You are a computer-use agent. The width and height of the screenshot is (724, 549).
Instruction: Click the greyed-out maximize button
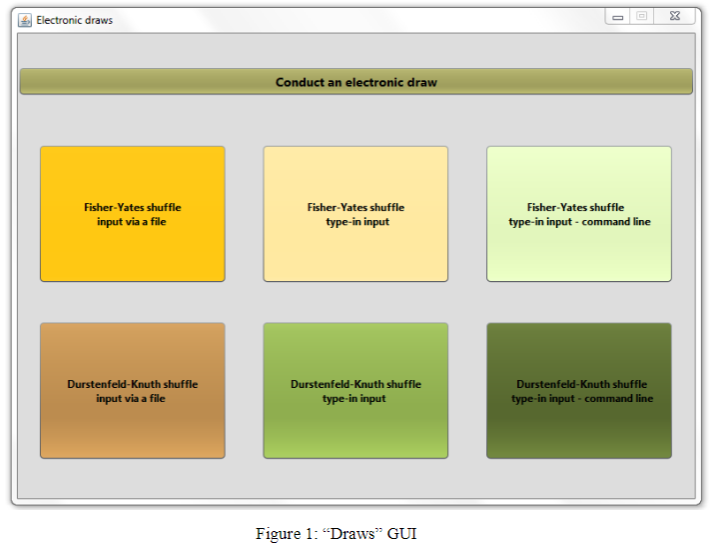point(642,17)
